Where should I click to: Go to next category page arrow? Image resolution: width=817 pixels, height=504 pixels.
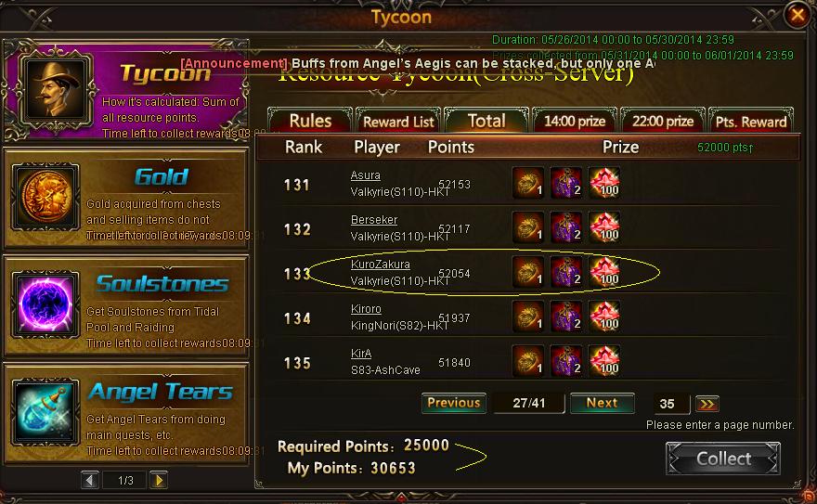(159, 480)
